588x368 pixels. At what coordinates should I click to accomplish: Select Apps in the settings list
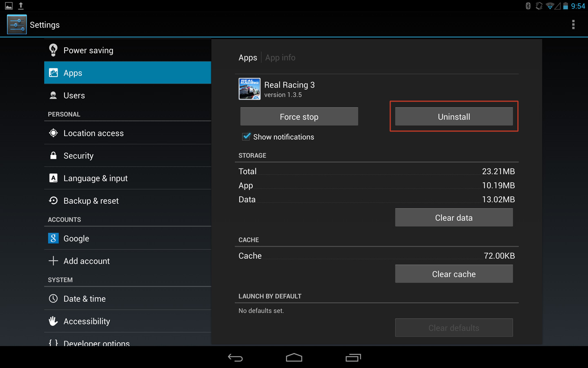pos(127,73)
